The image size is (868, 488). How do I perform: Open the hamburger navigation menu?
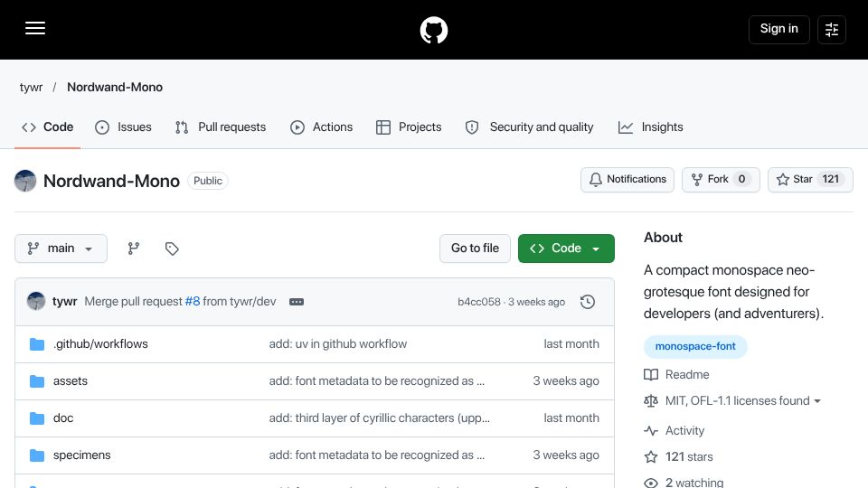click(35, 29)
